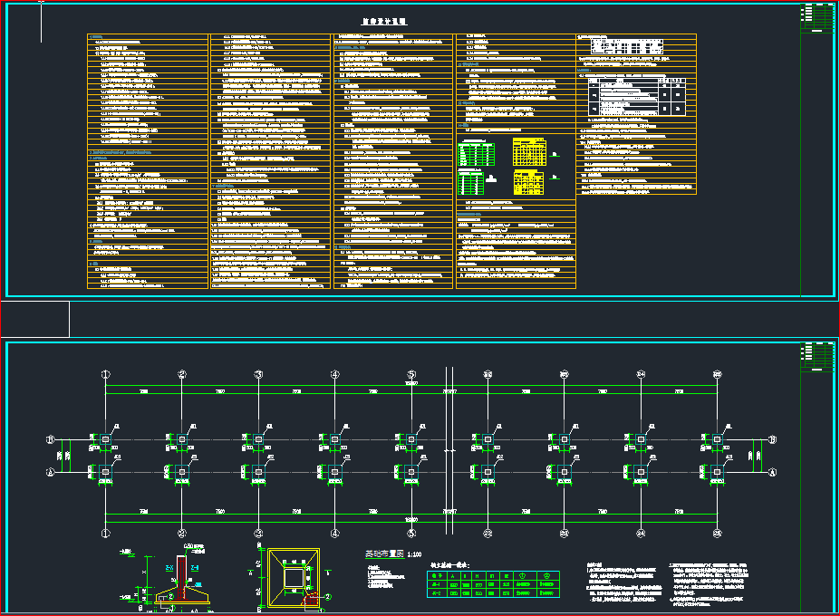Select the upper green table in design notes

pos(476,153)
